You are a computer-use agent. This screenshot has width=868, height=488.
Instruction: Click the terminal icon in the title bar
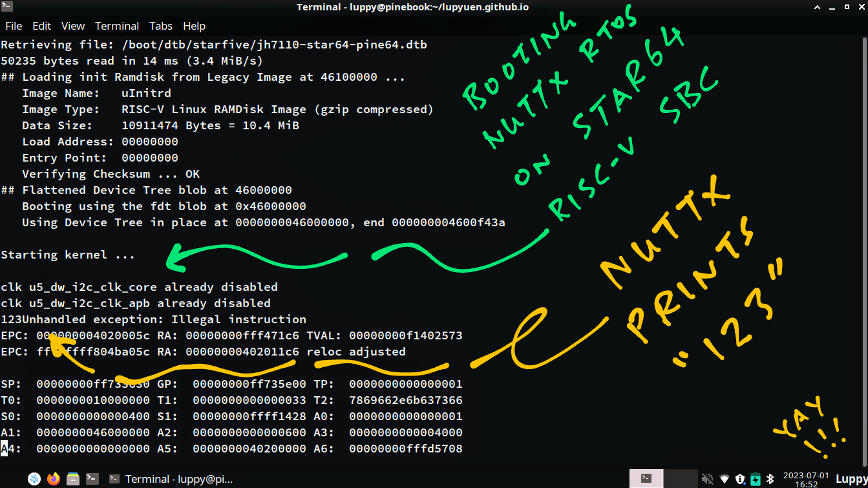[x=6, y=6]
